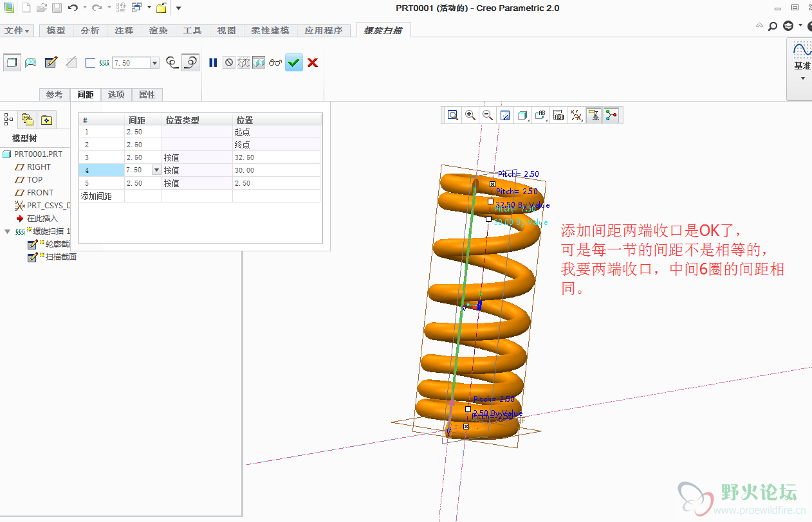Switch to the 分析 ribbon tab
This screenshot has width=812, height=522.
(90, 30)
